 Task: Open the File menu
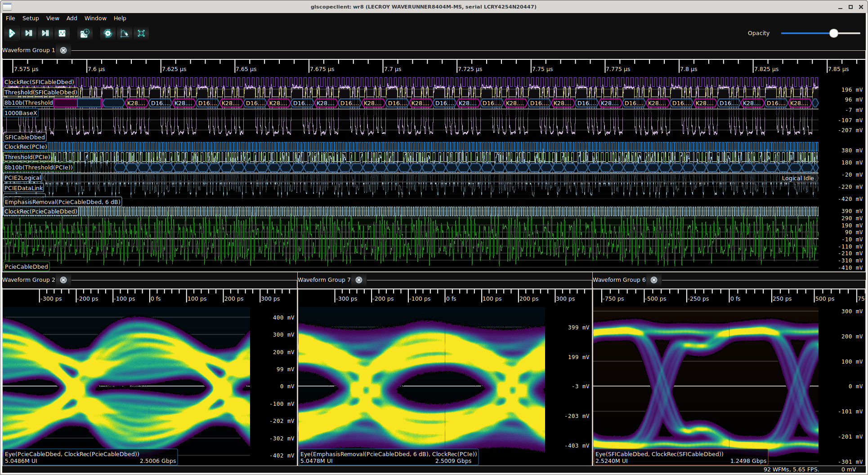(10, 18)
